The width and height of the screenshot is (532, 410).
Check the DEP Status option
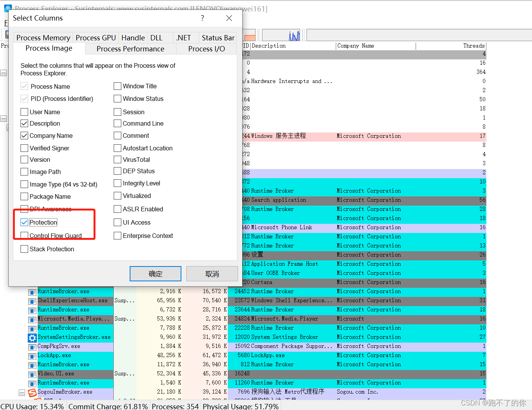click(x=118, y=171)
